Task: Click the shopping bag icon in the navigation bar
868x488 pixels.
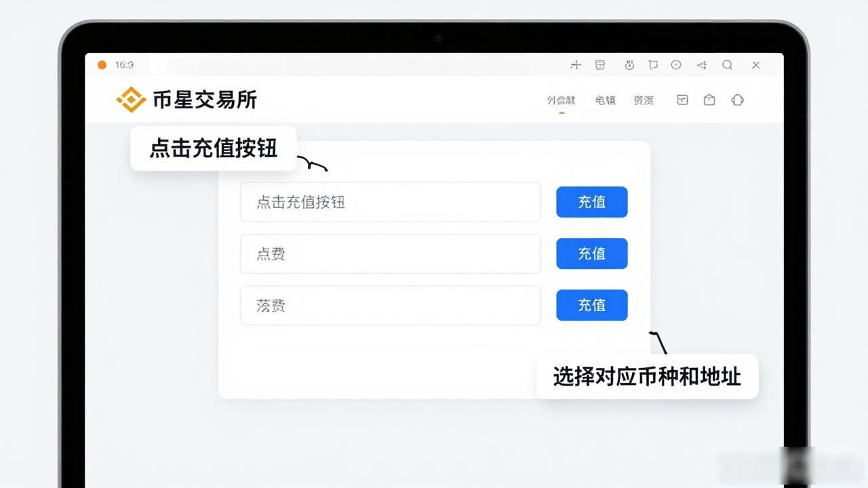Action: tap(709, 100)
